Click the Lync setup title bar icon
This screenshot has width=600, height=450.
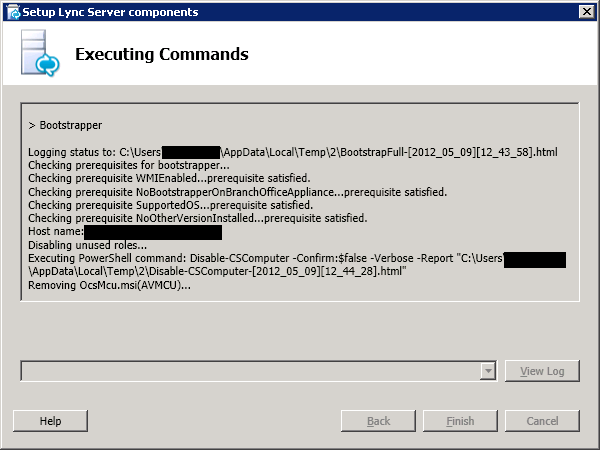click(x=14, y=12)
